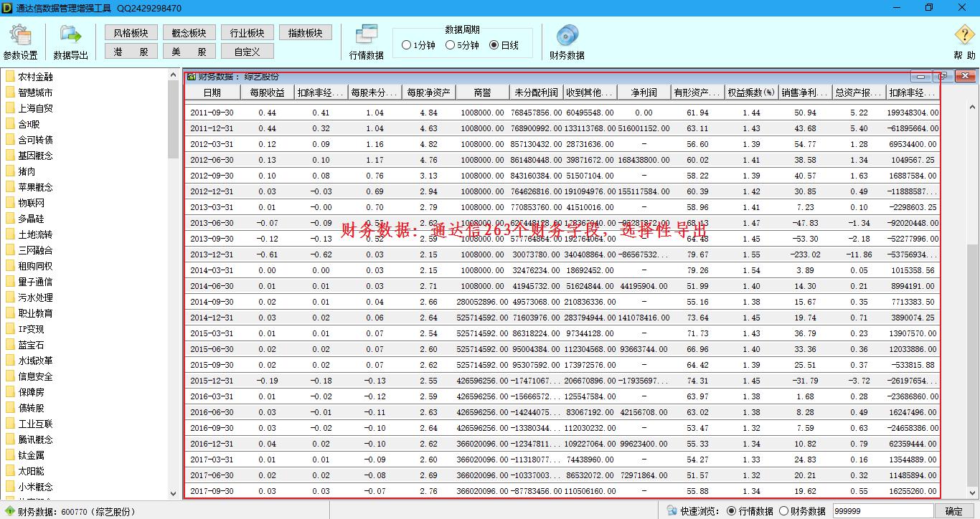
Task: Click the 行情数据 toolbar icon
Action: pos(366,41)
